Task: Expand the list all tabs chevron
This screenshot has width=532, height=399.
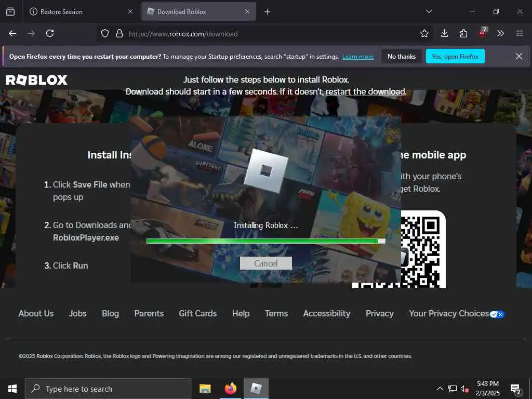Action: [429, 11]
